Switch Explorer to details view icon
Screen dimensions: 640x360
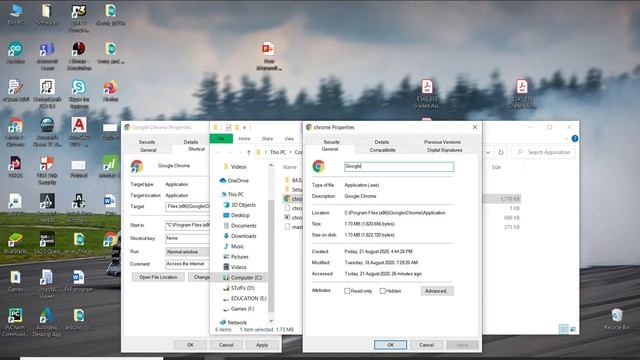564,329
